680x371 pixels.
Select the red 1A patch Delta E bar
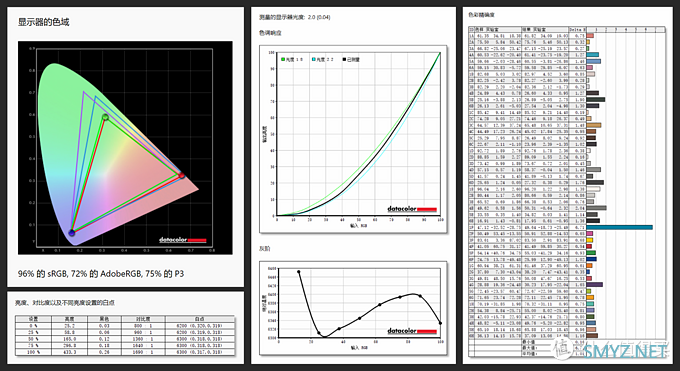coord(590,36)
